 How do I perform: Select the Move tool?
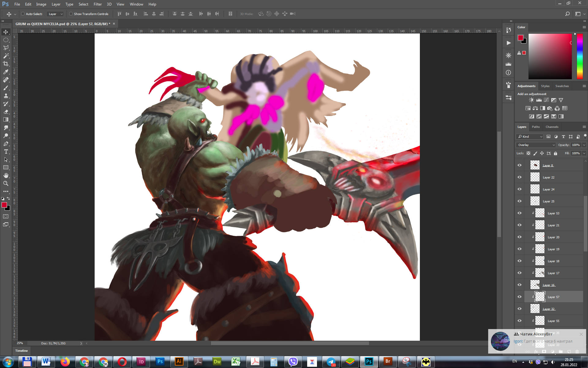(6, 32)
